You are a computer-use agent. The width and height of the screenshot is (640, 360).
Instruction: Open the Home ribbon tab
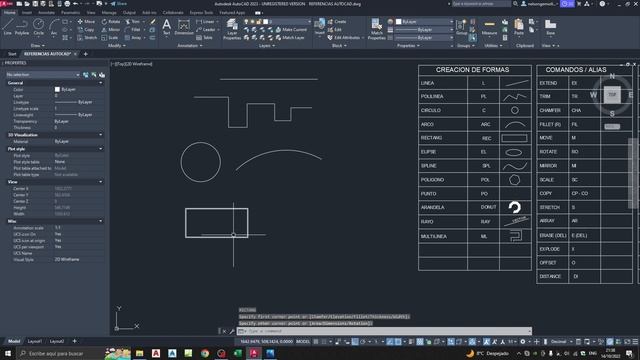[9, 13]
